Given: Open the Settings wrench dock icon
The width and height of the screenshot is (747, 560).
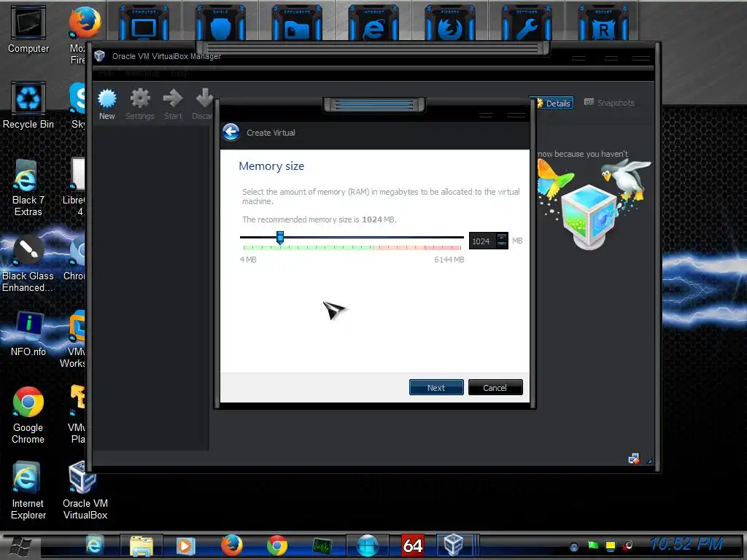Looking at the screenshot, I should click(527, 24).
